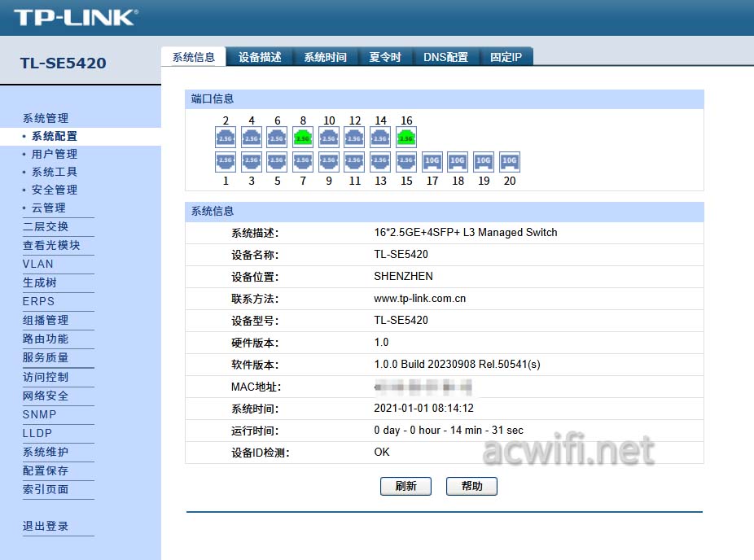
Task: Click the TP-LINK logo
Action: click(77, 17)
